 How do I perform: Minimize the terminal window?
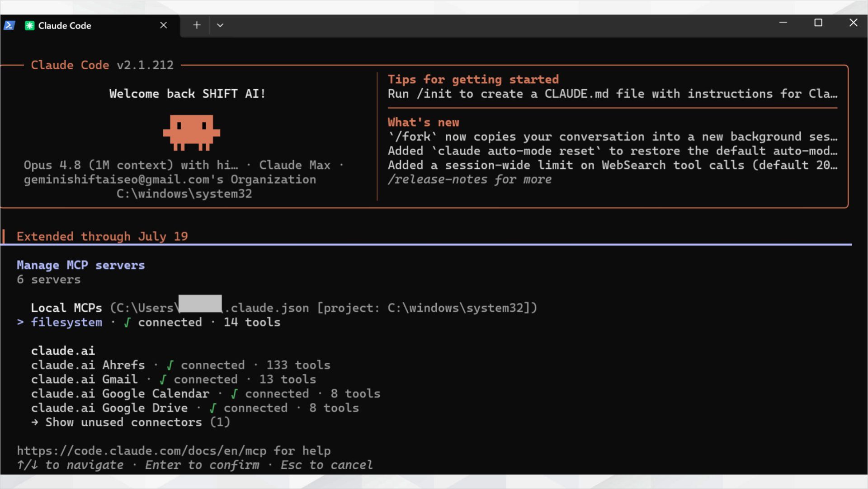pos(783,23)
